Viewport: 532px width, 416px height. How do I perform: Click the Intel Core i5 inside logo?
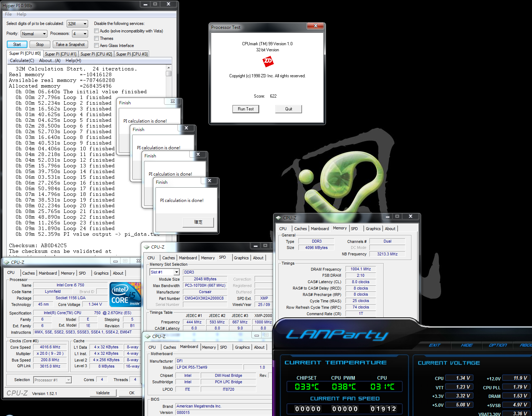[125, 294]
